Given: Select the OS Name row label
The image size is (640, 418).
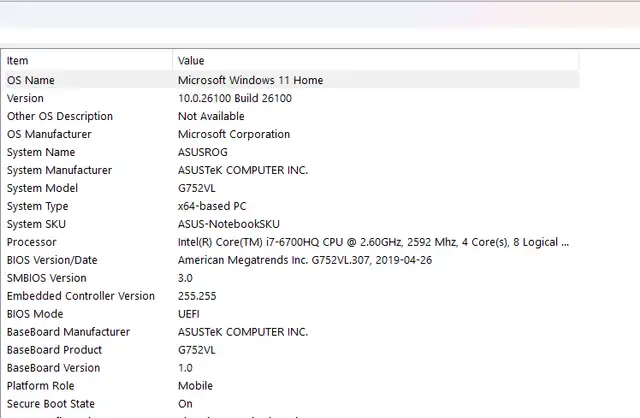Looking at the screenshot, I should (31, 80).
